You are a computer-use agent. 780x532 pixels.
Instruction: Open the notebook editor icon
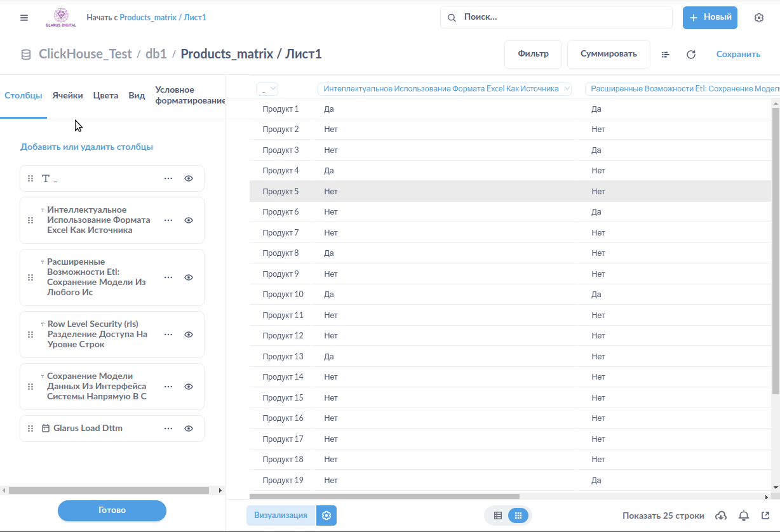(666, 55)
